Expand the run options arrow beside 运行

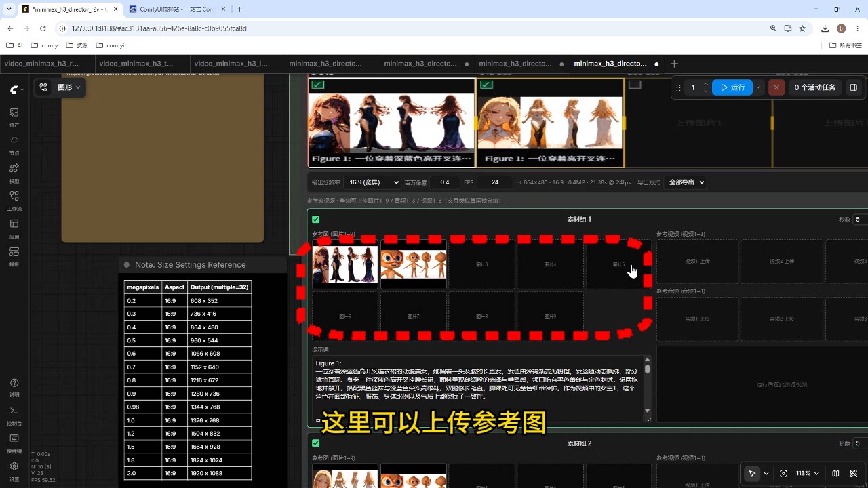759,87
